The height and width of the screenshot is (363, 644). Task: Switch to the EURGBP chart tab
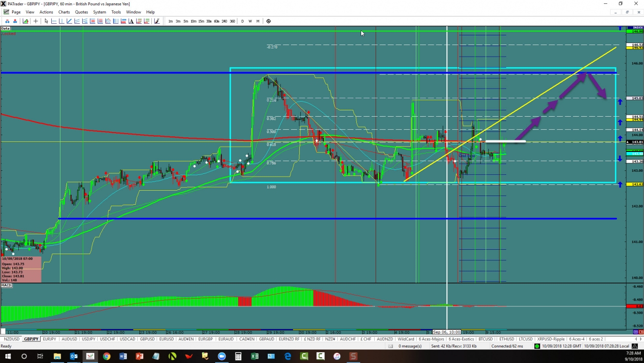pyautogui.click(x=205, y=339)
